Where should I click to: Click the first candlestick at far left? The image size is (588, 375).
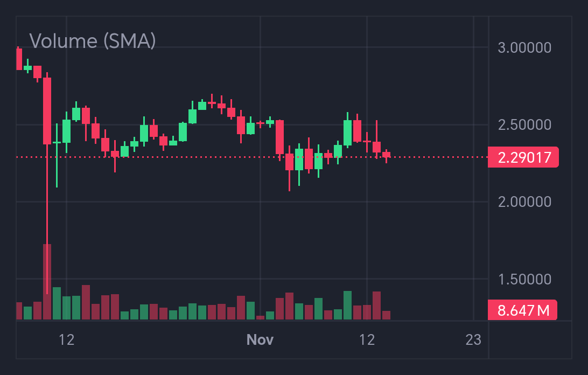[x=19, y=59]
